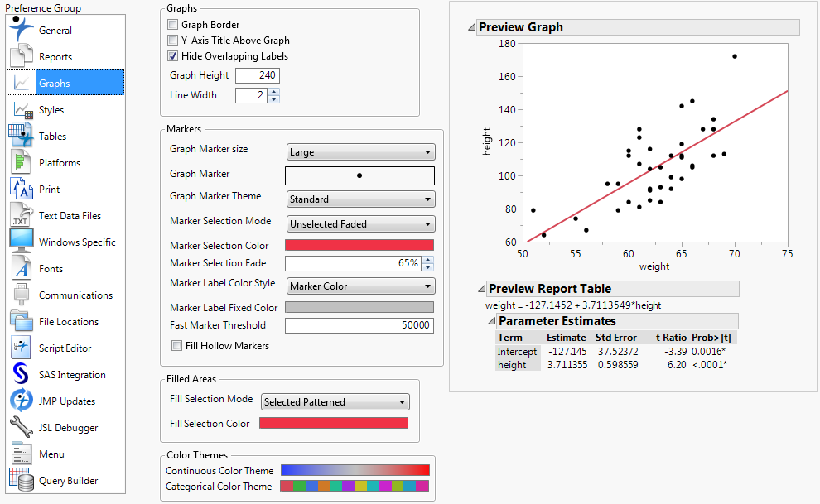
Task: Click the Platforms icon
Action: click(x=21, y=162)
